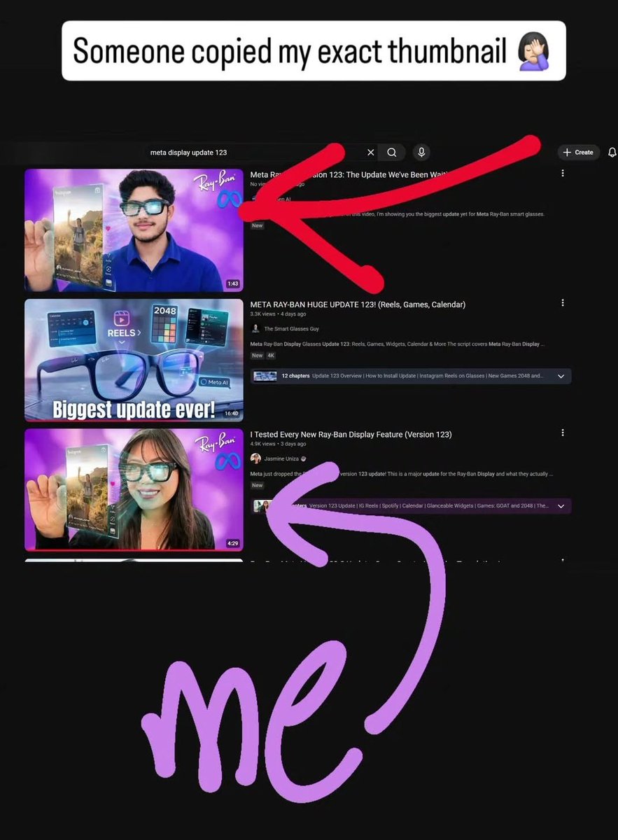
Task: Start a voice search with the microphone icon
Action: [x=421, y=152]
